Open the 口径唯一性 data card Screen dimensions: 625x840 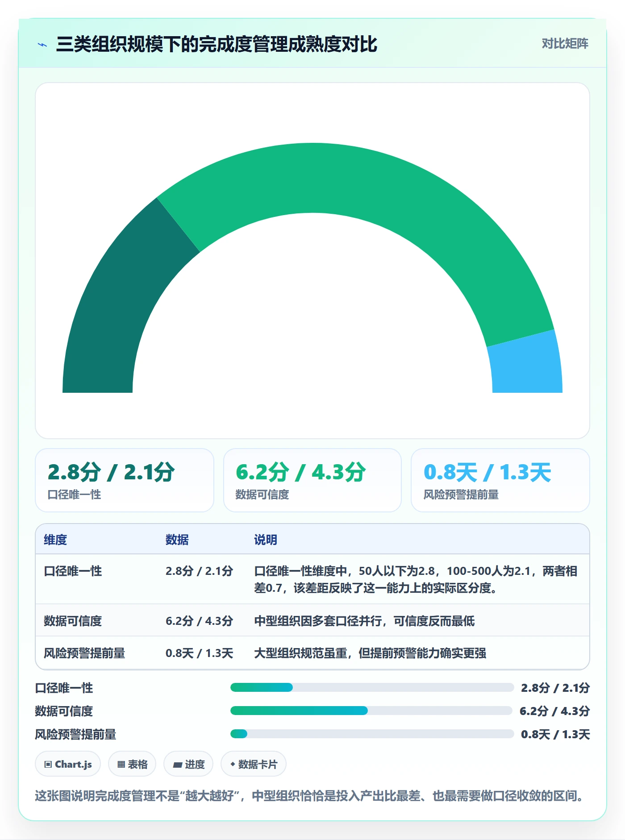point(125,480)
